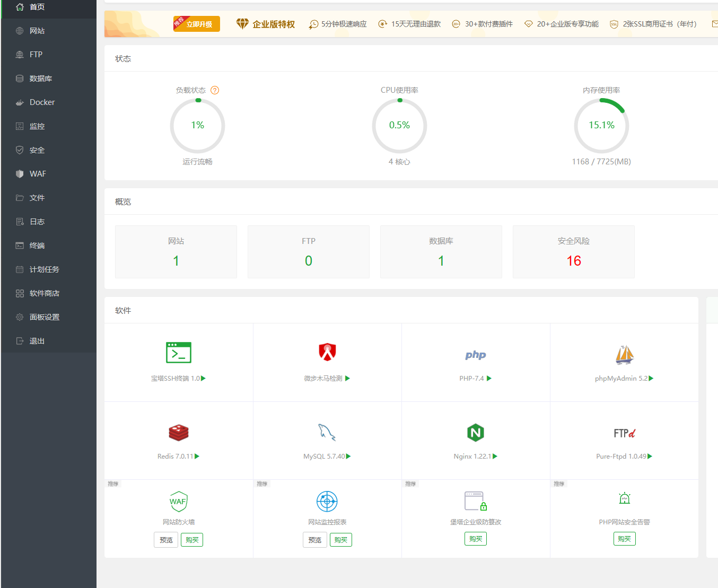The height and width of the screenshot is (588, 718).
Task: Click the CPU使用率 0.5% gauge
Action: 399,126
